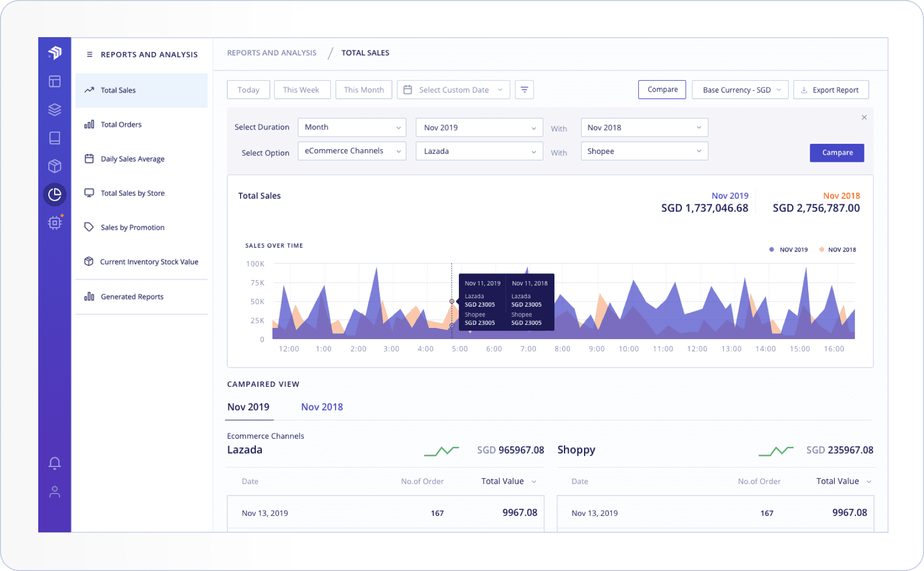Image resolution: width=924 pixels, height=571 pixels.
Task: Select the pie-chart Reports icon in sidebar
Action: (55, 194)
